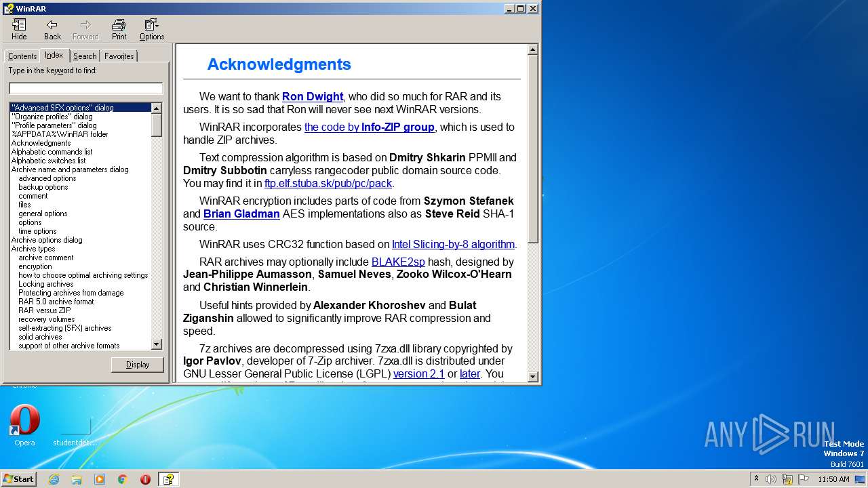Launch Chrome from the taskbar
Image resolution: width=868 pixels, height=488 pixels.
(x=123, y=479)
